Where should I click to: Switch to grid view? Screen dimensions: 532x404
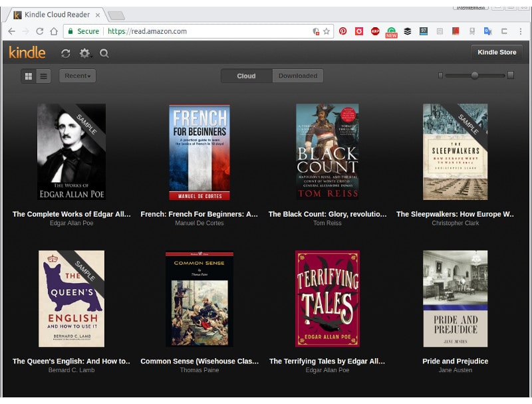29,76
